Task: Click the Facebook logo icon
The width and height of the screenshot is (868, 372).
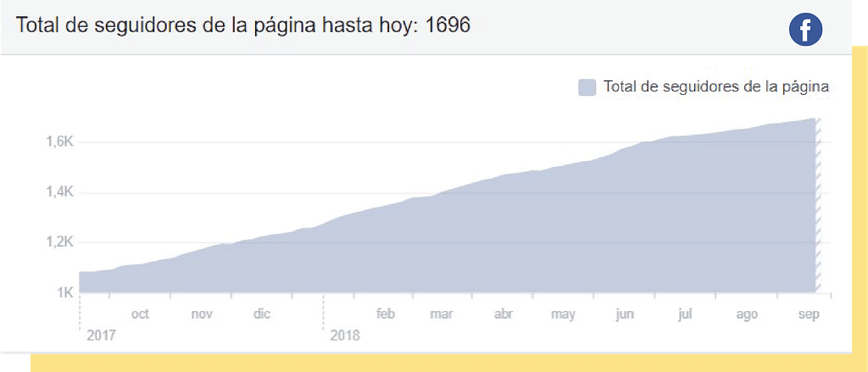Action: pyautogui.click(x=806, y=31)
